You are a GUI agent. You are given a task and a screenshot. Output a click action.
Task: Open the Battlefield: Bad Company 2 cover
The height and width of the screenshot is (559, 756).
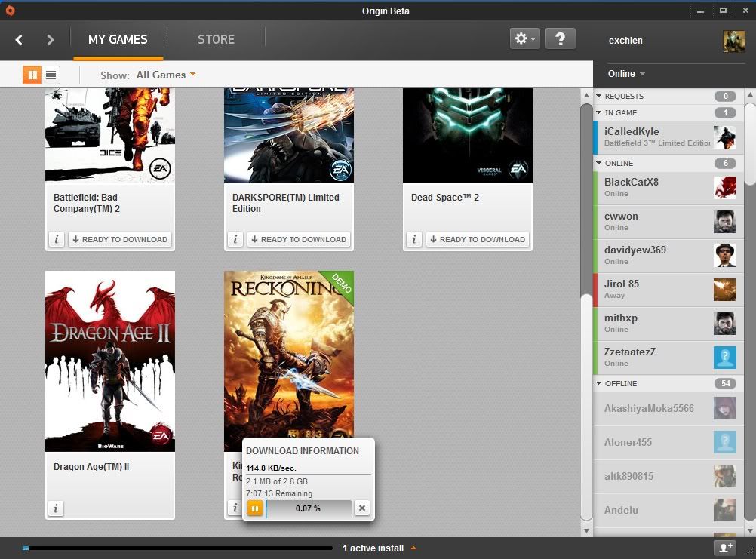110,135
